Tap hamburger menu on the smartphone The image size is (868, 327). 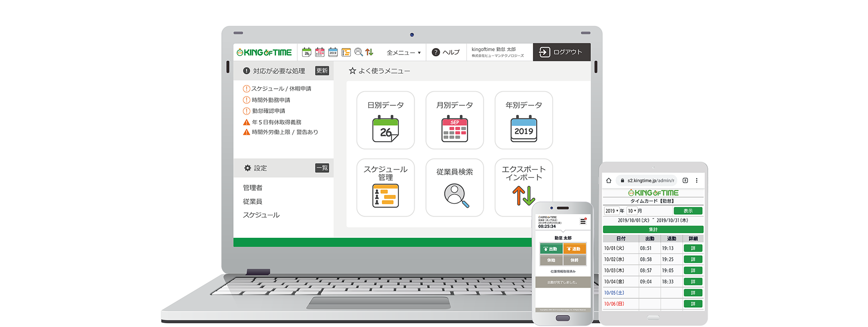[583, 222]
